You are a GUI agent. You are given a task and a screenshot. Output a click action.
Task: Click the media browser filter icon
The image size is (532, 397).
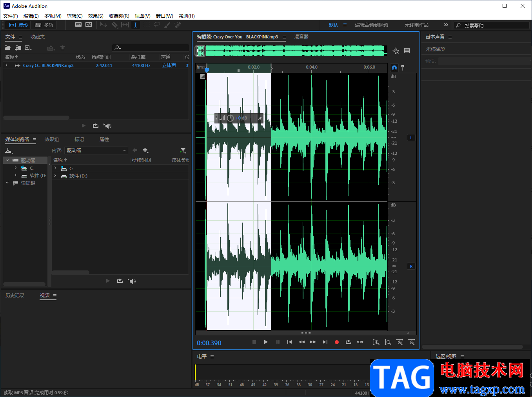(x=183, y=150)
